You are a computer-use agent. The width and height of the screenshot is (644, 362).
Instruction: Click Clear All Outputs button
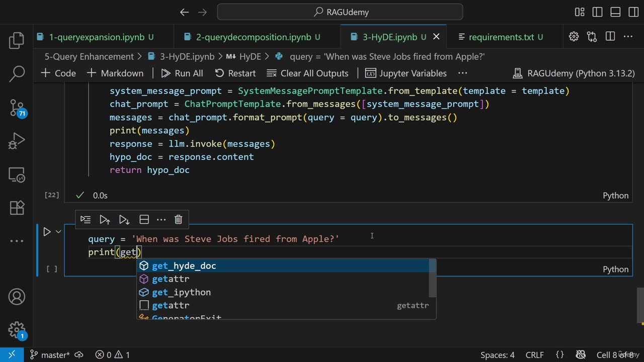(x=307, y=73)
